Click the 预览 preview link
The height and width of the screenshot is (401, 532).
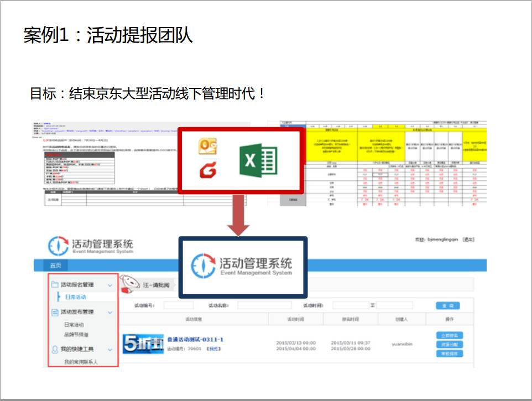(214, 349)
